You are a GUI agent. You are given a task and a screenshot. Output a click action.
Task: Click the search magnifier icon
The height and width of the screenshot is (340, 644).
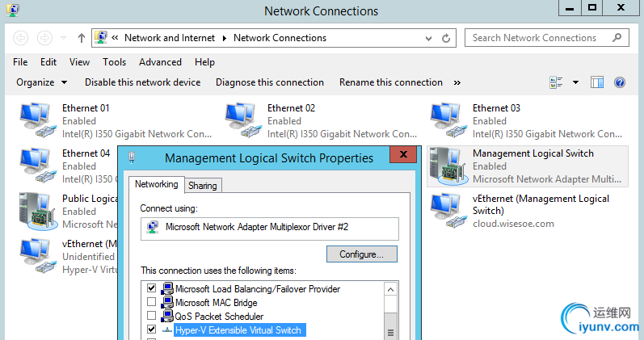pos(617,38)
